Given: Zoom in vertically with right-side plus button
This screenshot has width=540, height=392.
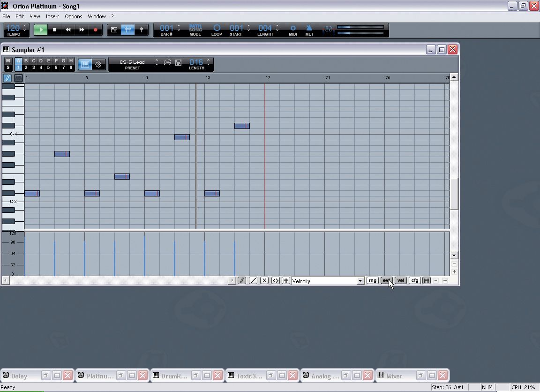Looking at the screenshot, I should (454, 272).
